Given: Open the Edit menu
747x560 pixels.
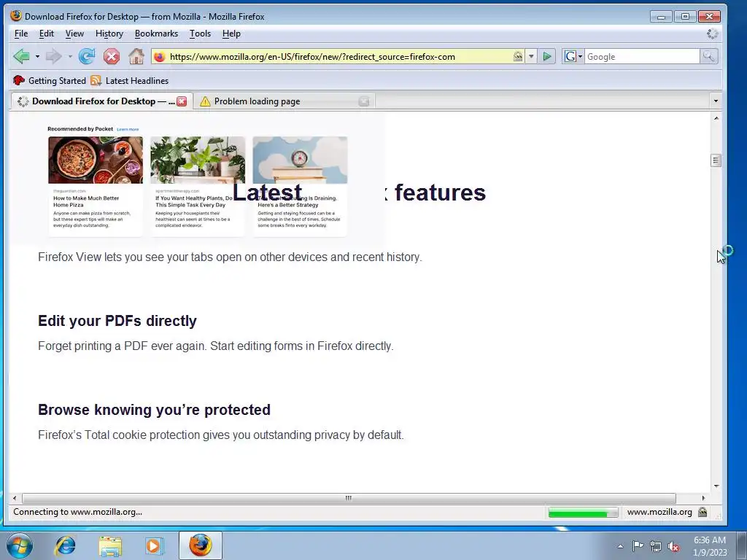Looking at the screenshot, I should point(46,34).
